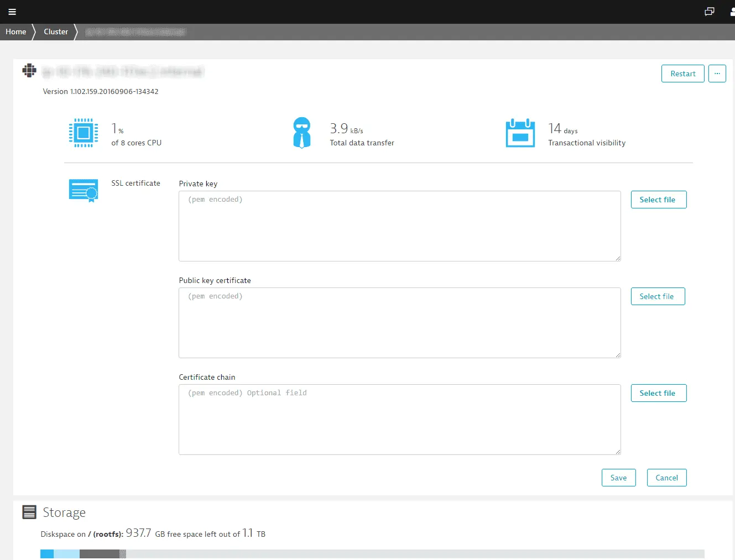
Task: Click the disk space usage bar
Action: pos(372,553)
